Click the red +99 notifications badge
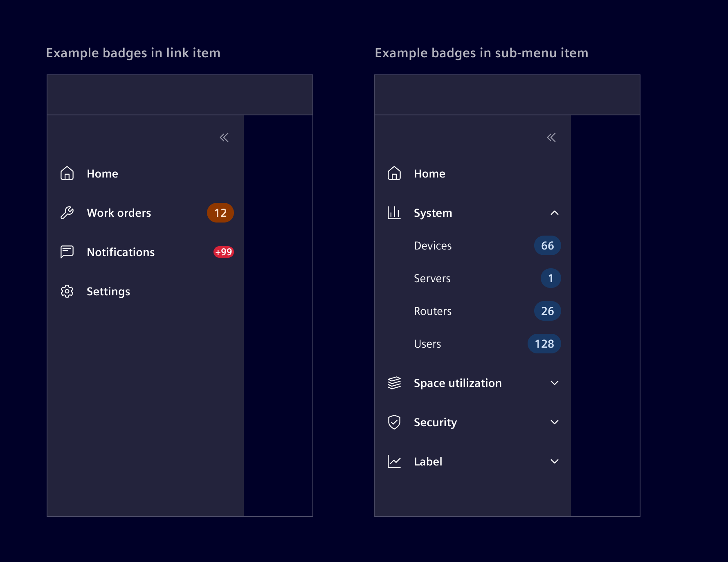 click(223, 252)
